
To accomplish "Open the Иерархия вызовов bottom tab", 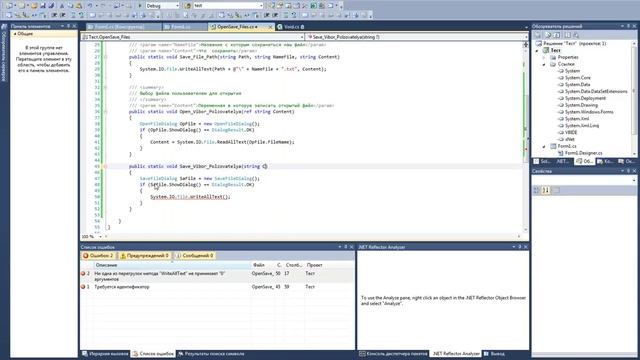I will click(105, 354).
